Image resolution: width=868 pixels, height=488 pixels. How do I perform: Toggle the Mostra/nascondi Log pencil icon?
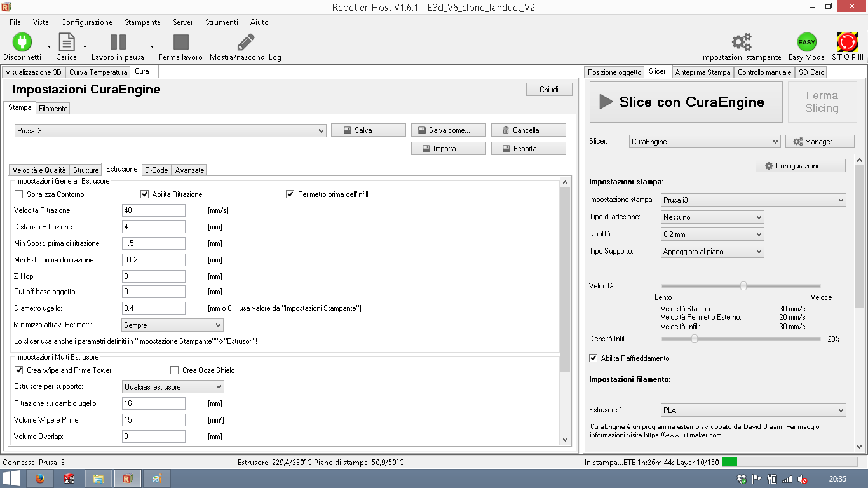(245, 42)
